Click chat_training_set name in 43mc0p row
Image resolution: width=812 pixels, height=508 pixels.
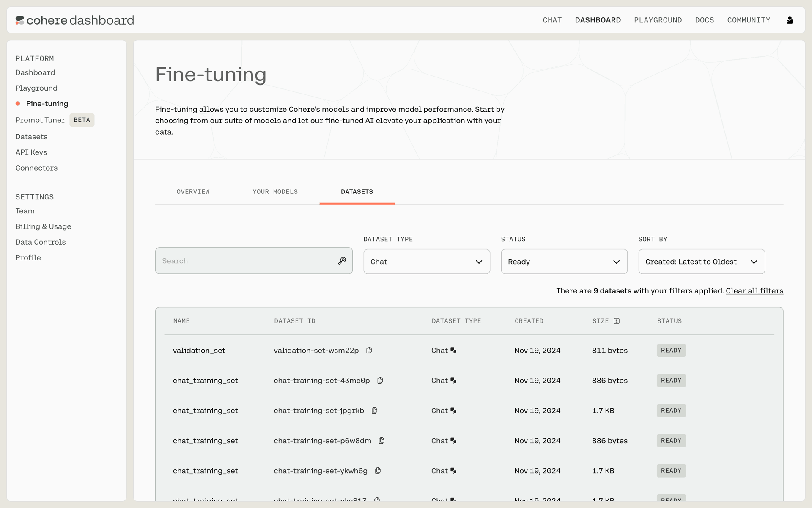click(205, 380)
